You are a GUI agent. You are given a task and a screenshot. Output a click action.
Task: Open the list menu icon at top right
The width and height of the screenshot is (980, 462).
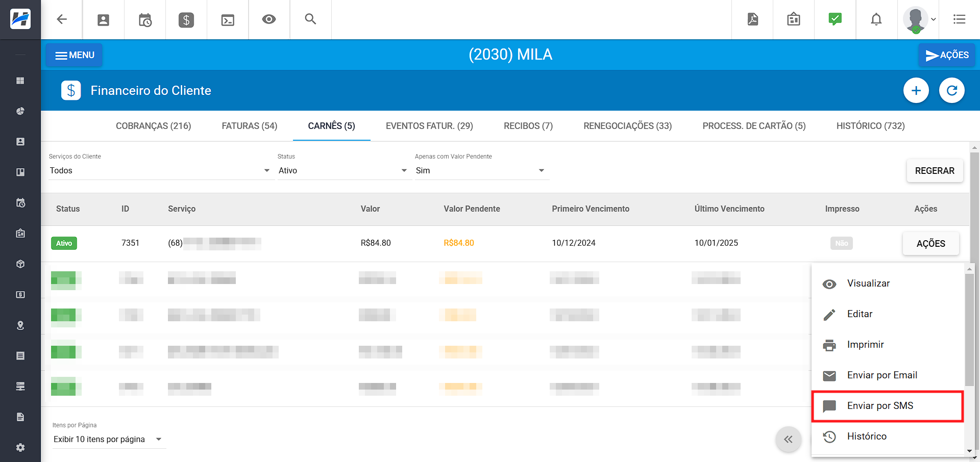pos(959,19)
